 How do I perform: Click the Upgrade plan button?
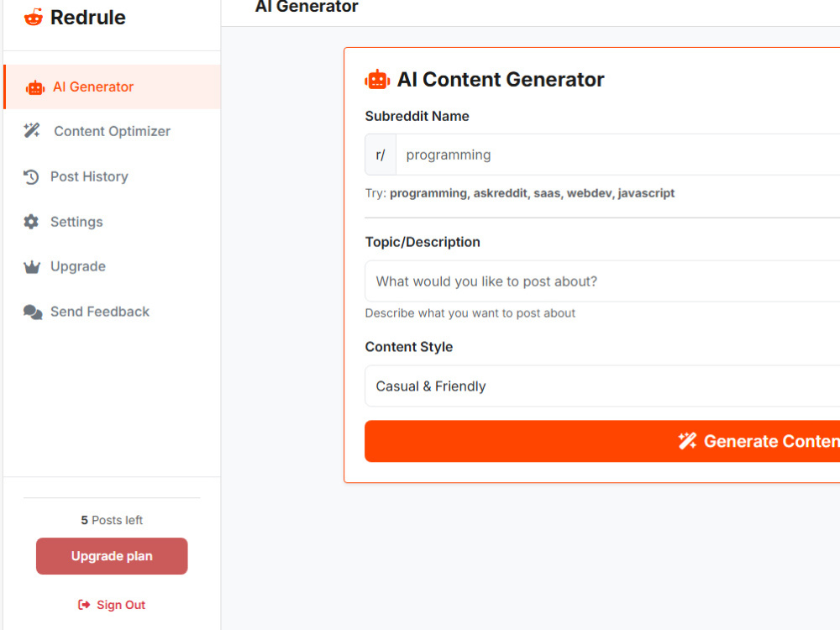point(112,556)
